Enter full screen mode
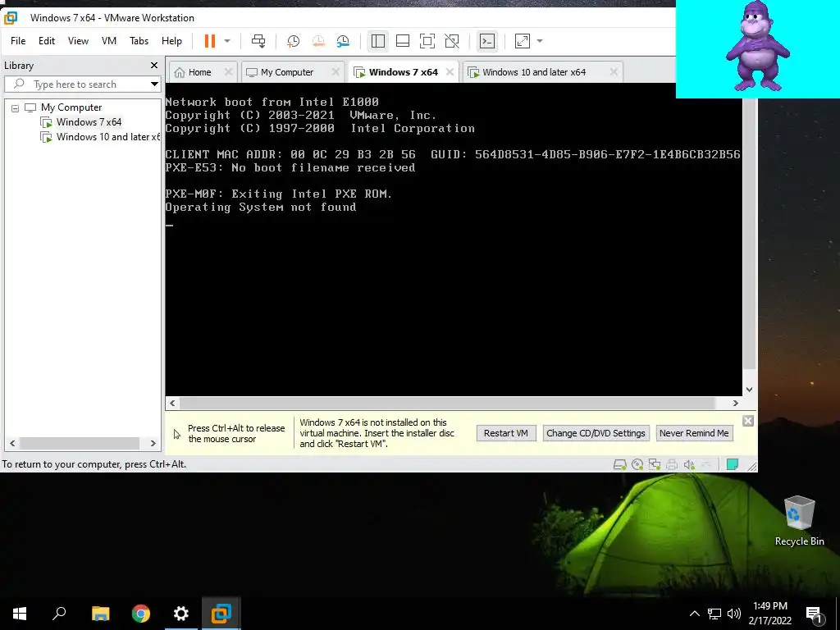The height and width of the screenshot is (630, 840). pyautogui.click(x=427, y=41)
